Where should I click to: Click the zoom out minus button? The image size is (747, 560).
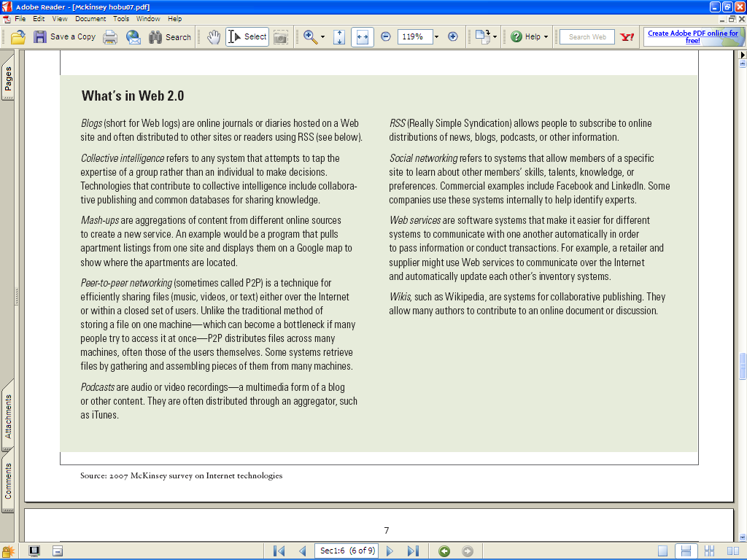pyautogui.click(x=386, y=36)
